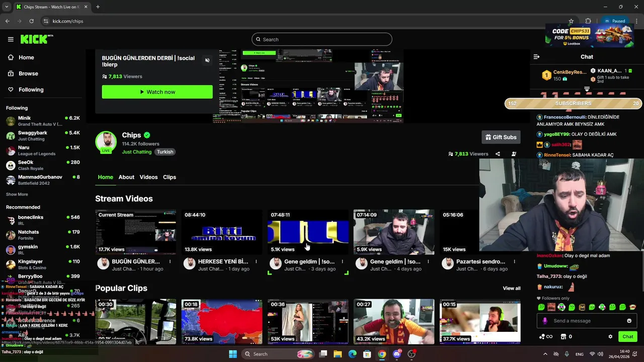Screen dimensions: 644x362
Task: Open Swaggybark channel in Following
Action: pos(43,136)
